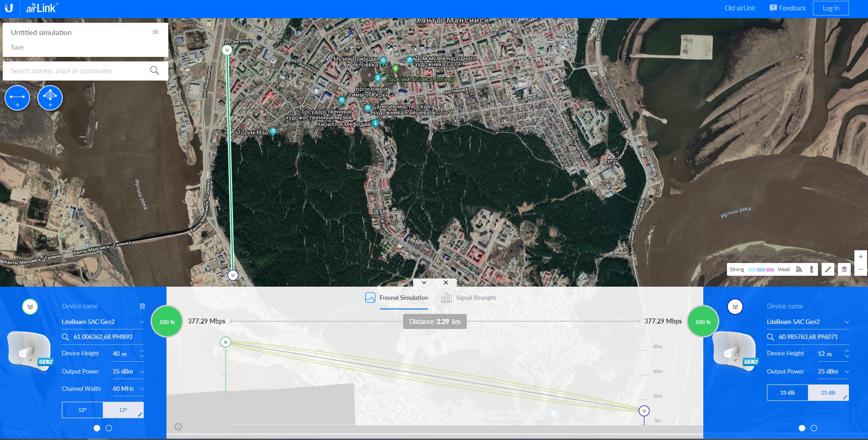
Task: Open the Feedback link
Action: click(x=787, y=8)
